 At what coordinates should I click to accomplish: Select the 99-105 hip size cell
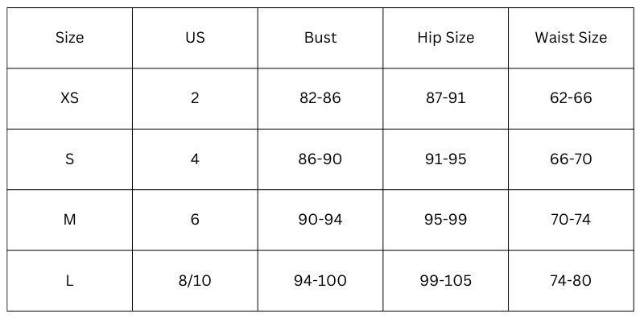pyautogui.click(x=445, y=281)
